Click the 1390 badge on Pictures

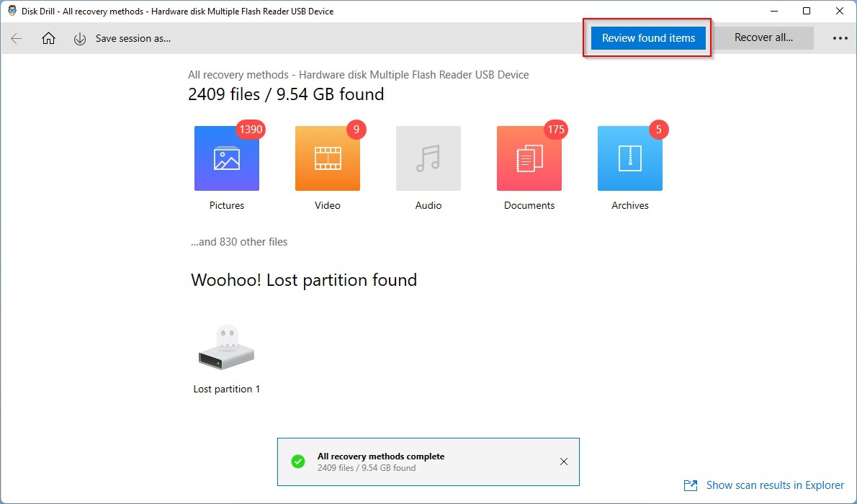point(251,130)
